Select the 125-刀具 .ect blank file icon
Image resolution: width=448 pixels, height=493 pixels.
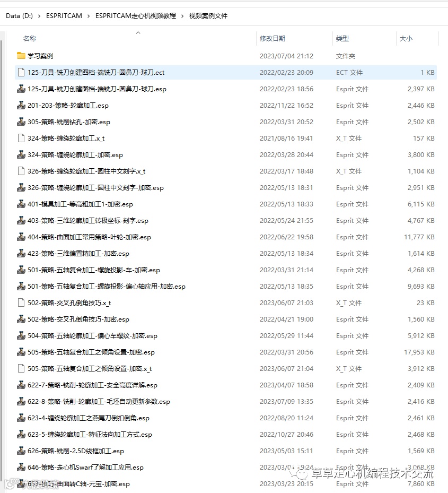(21, 72)
